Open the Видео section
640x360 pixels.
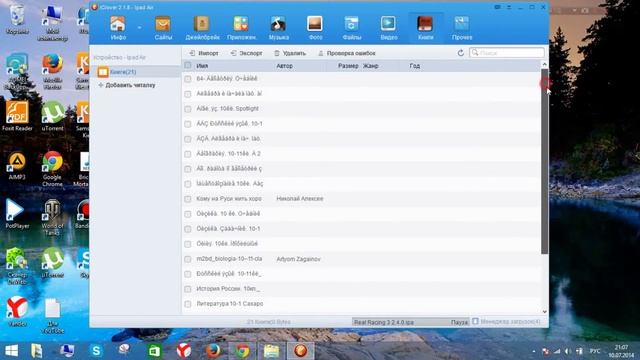[x=389, y=28]
